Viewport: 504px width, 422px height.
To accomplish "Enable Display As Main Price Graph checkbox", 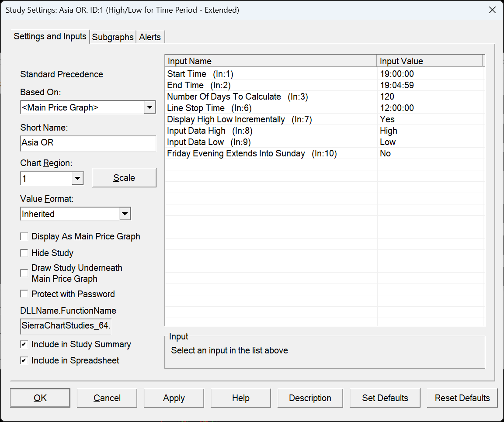I will click(24, 237).
